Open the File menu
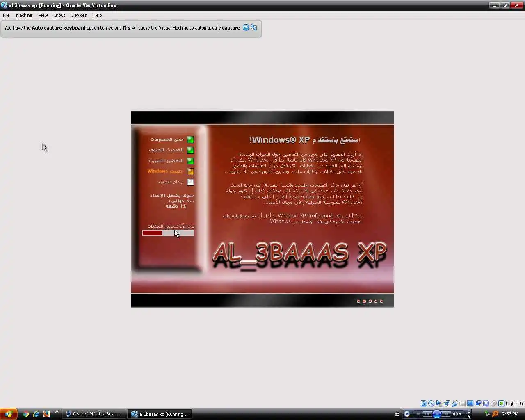Screen dimensions: 525x420 (x=6, y=15)
